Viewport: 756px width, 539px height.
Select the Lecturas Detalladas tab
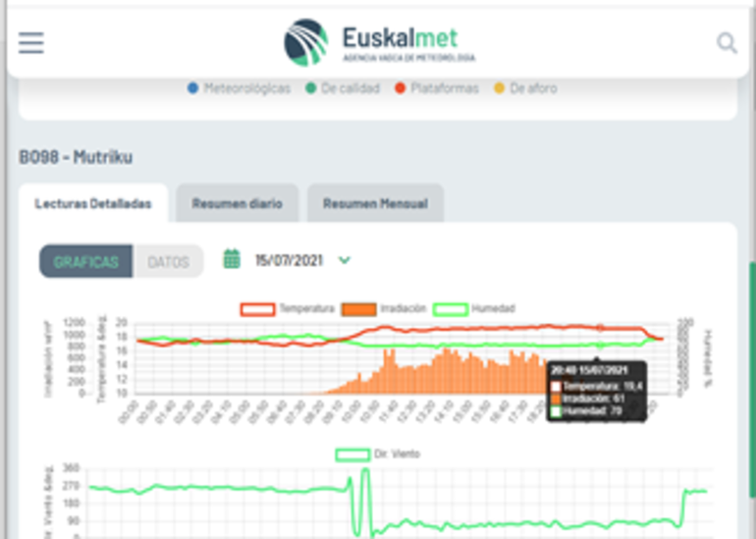point(93,204)
